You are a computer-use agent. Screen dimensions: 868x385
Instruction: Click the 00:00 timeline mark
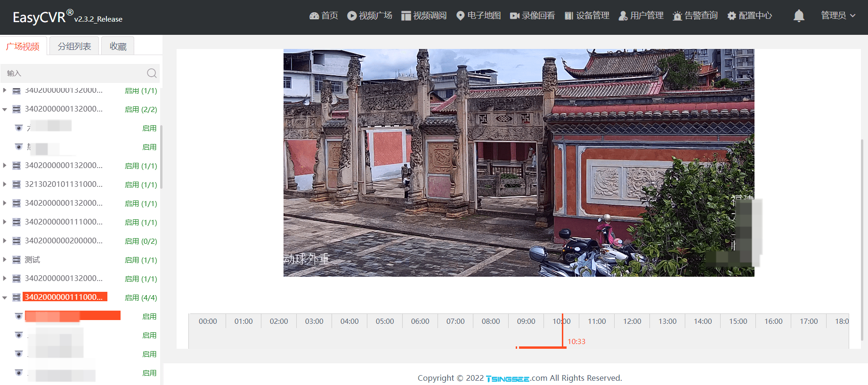[x=208, y=321]
